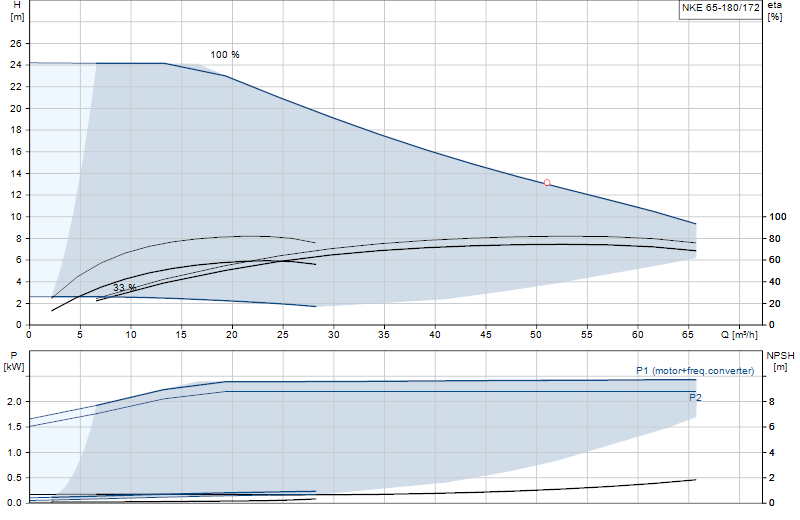The width and height of the screenshot is (800, 520).
Task: Select the P1 (motor+freq.converter) label
Action: (695, 370)
